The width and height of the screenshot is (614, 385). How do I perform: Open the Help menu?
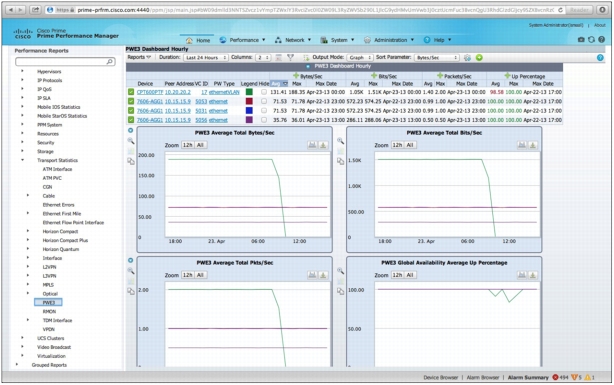[438, 40]
